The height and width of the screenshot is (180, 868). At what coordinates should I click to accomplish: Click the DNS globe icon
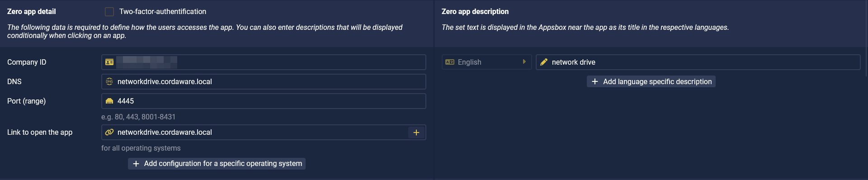109,81
